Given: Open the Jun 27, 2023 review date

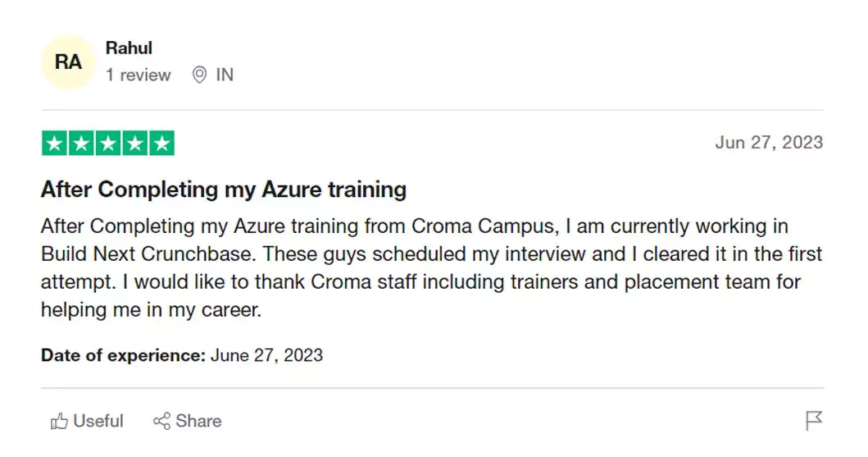Looking at the screenshot, I should tap(769, 143).
